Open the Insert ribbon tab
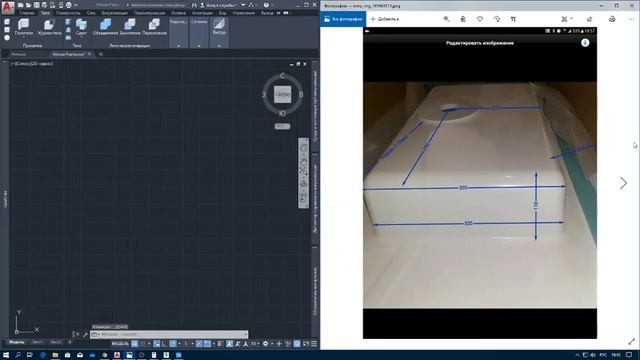Viewport: 640px width, 360px height. click(x=178, y=13)
